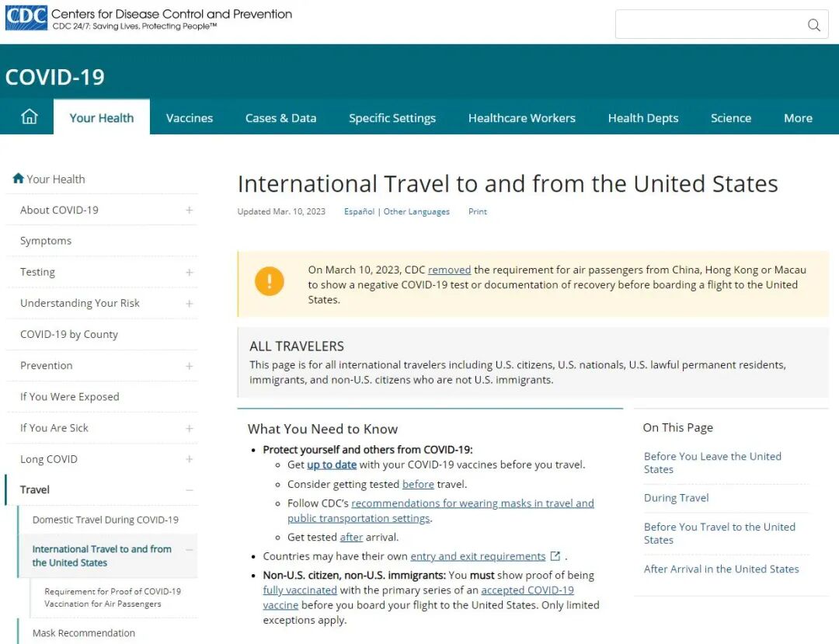Click the Print link

478,211
